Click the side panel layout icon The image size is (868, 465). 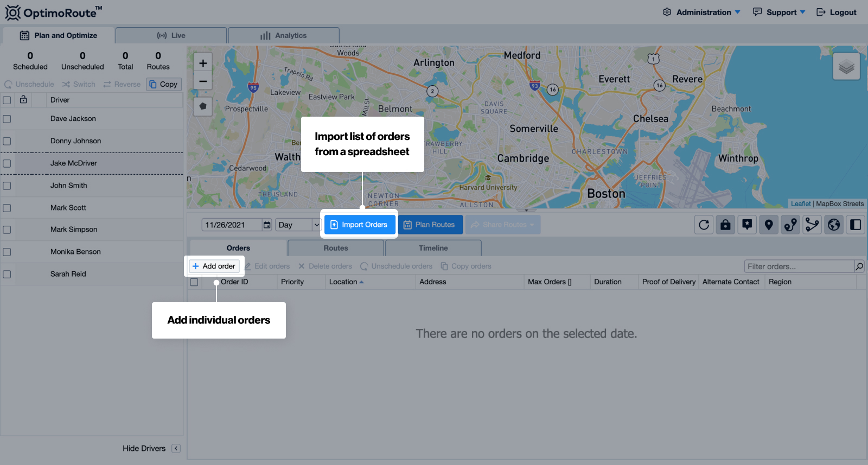tap(856, 225)
